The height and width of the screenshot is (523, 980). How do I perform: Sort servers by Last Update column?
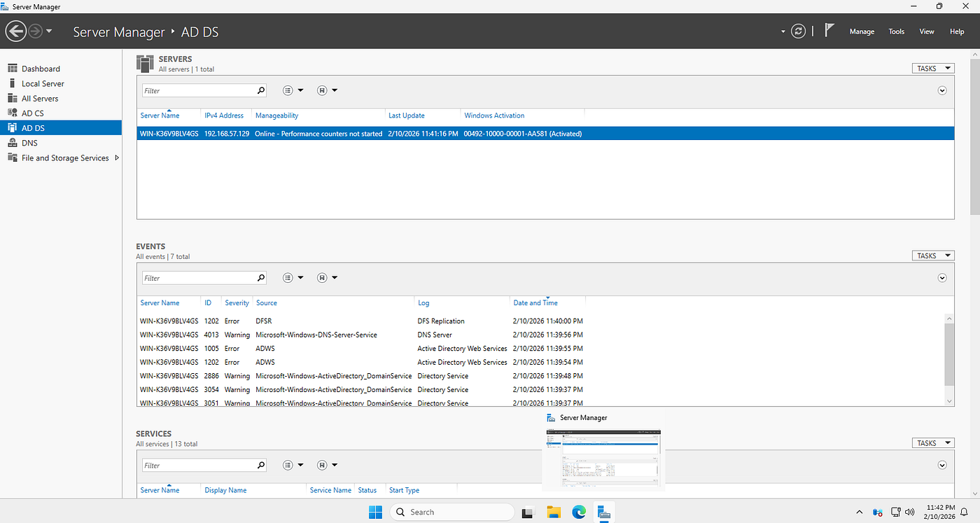click(x=407, y=116)
